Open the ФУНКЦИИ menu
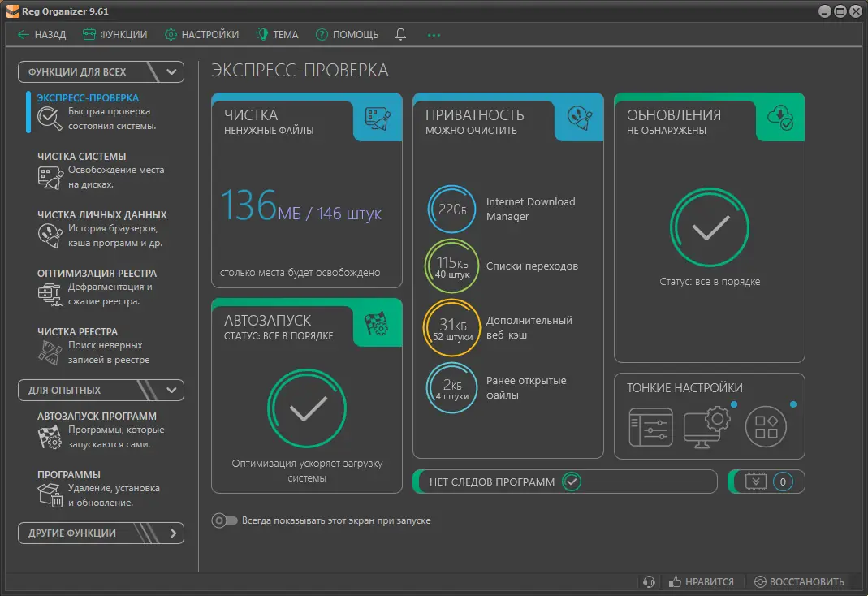This screenshot has height=596, width=868. click(x=115, y=34)
